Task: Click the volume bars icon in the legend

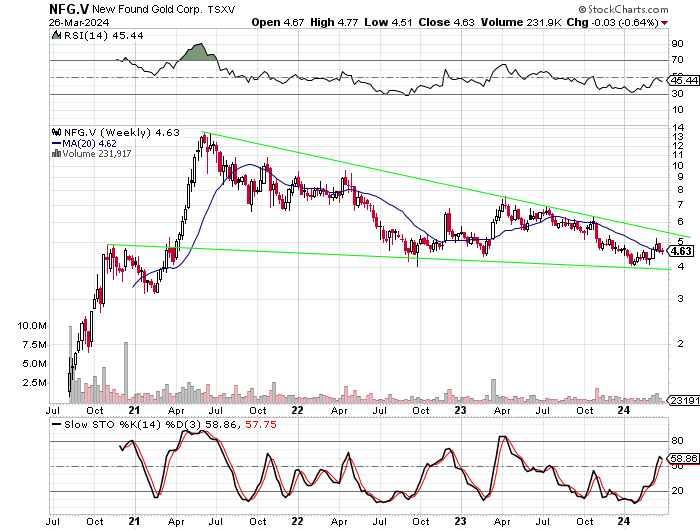Action: pos(56,154)
